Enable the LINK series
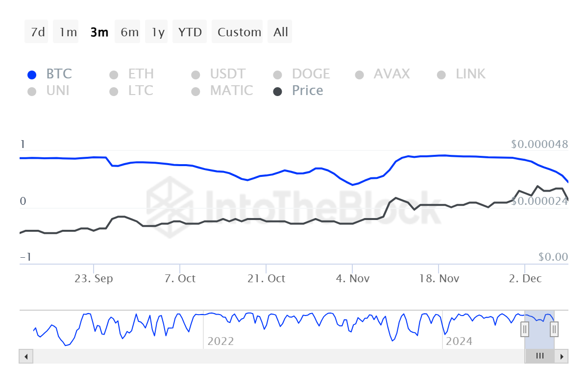 [463, 73]
